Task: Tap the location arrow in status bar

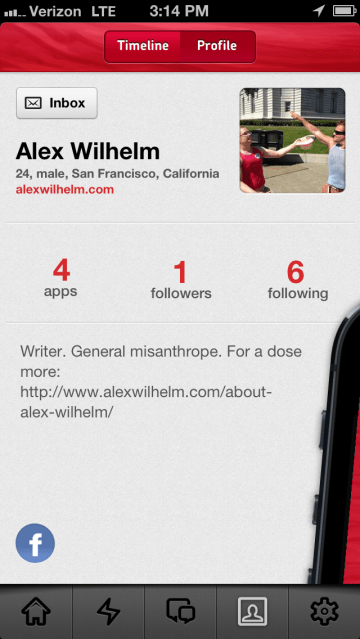Action: tap(318, 11)
